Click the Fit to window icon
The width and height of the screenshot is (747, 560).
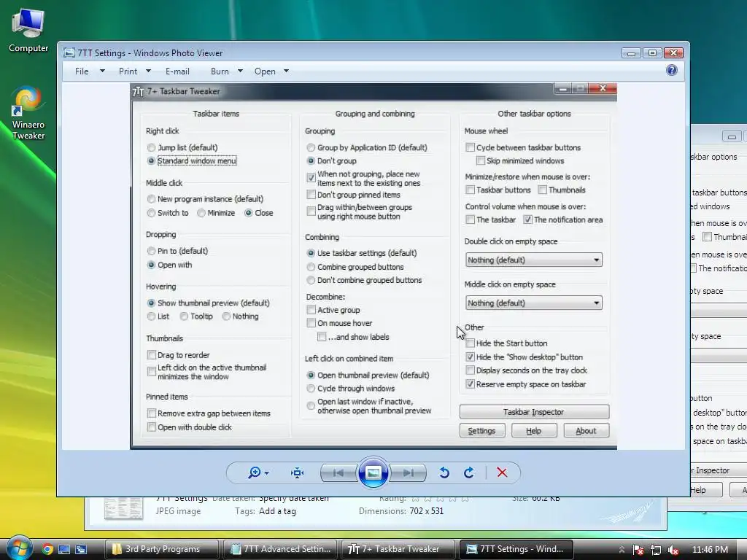click(298, 472)
